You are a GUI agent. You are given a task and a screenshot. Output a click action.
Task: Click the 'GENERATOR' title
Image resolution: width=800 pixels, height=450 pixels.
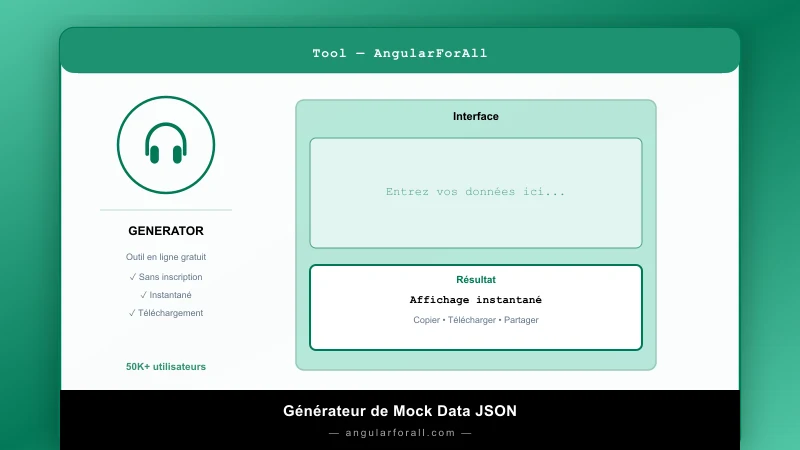(166, 231)
